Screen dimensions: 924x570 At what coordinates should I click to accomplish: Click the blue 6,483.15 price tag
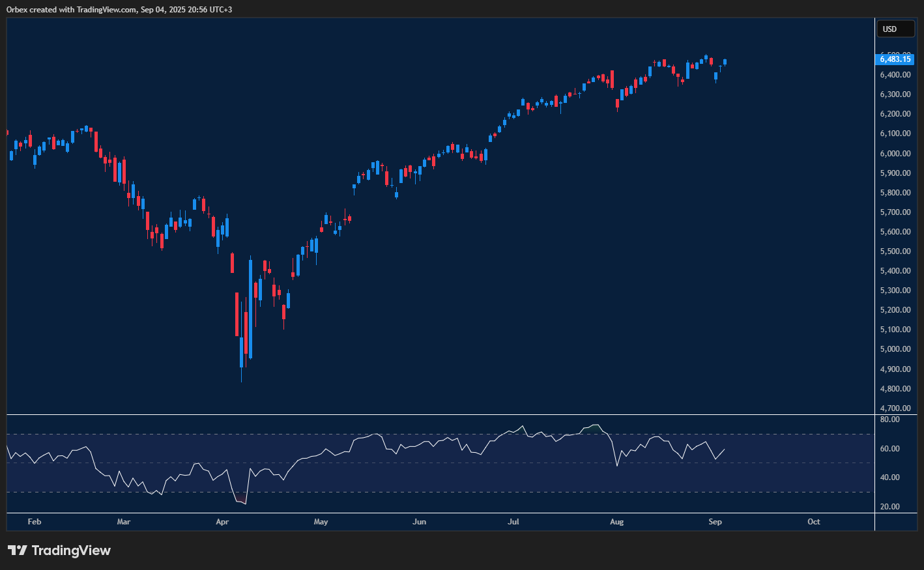pos(895,59)
